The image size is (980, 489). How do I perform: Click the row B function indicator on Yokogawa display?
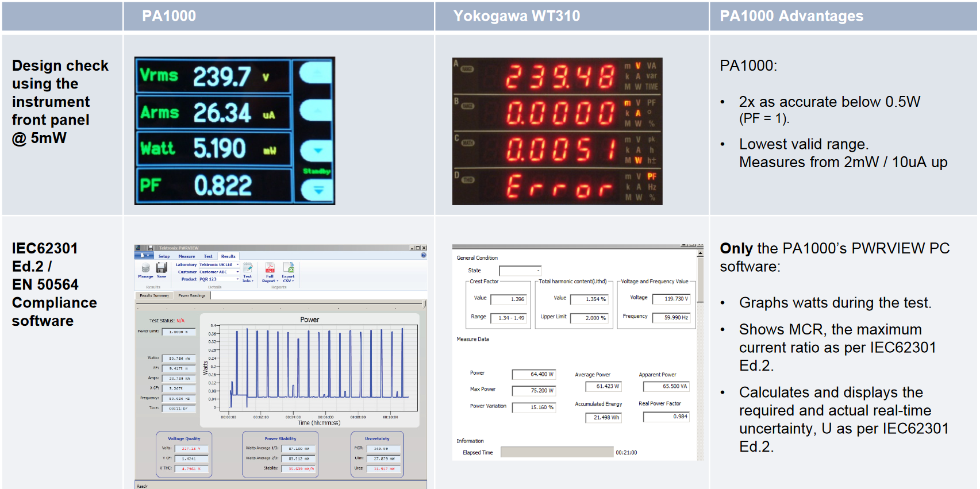[x=467, y=106]
